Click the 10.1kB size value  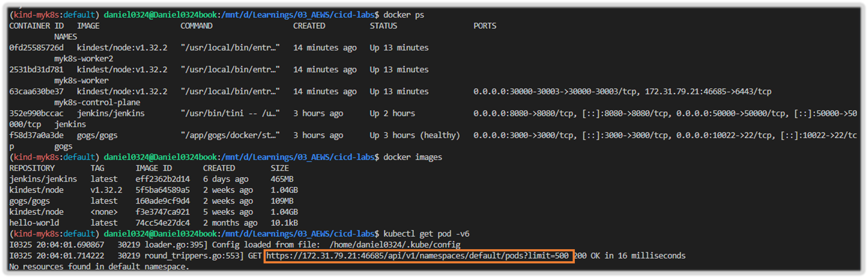(284, 223)
